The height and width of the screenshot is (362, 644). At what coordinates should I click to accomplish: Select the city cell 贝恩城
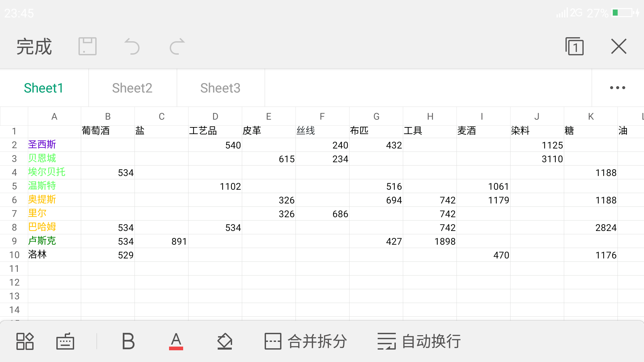pos(54,159)
